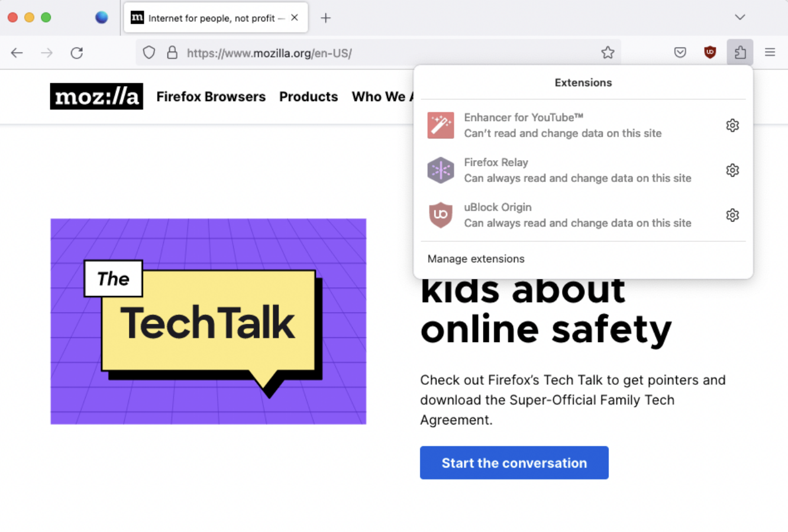
Task: Go back with the back arrow
Action: (17, 53)
